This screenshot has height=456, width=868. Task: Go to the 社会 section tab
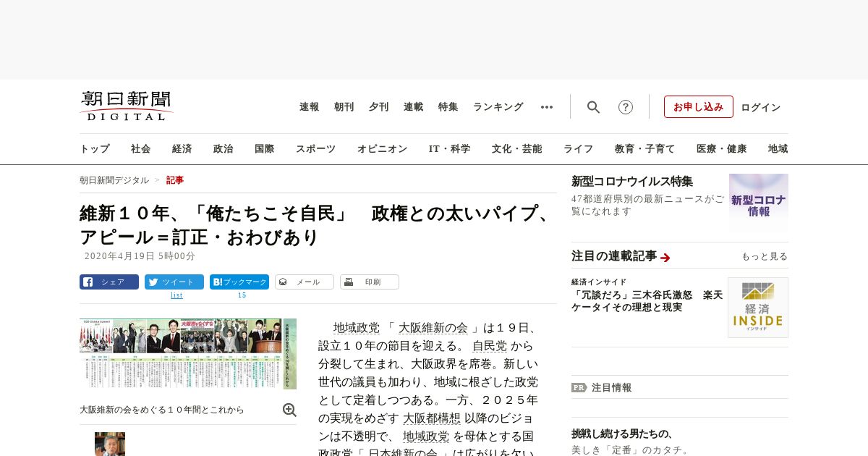click(141, 149)
